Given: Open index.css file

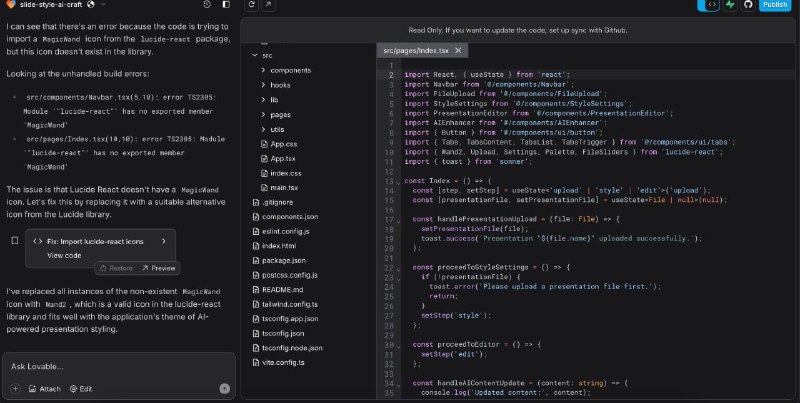Looking at the screenshot, I should point(286,173).
